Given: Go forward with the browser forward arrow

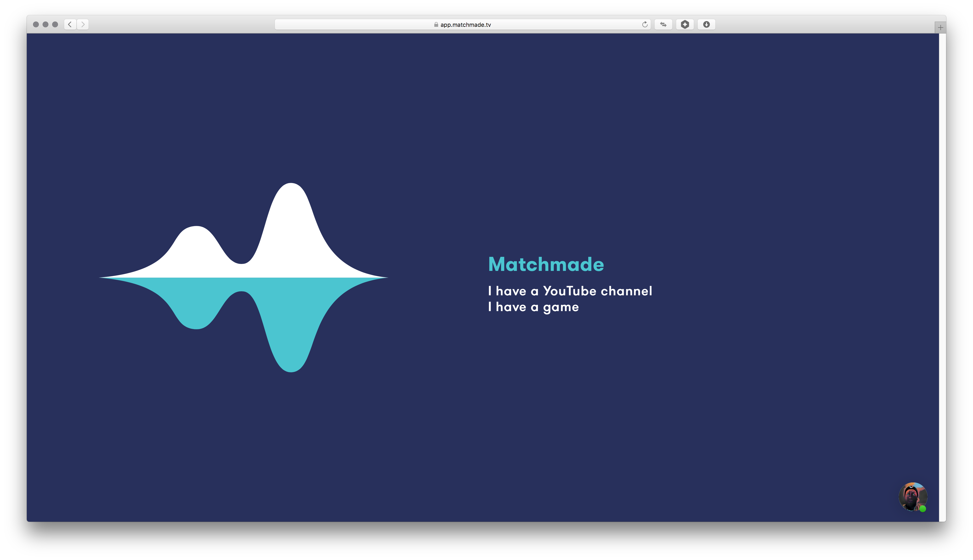Looking at the screenshot, I should tap(83, 24).
